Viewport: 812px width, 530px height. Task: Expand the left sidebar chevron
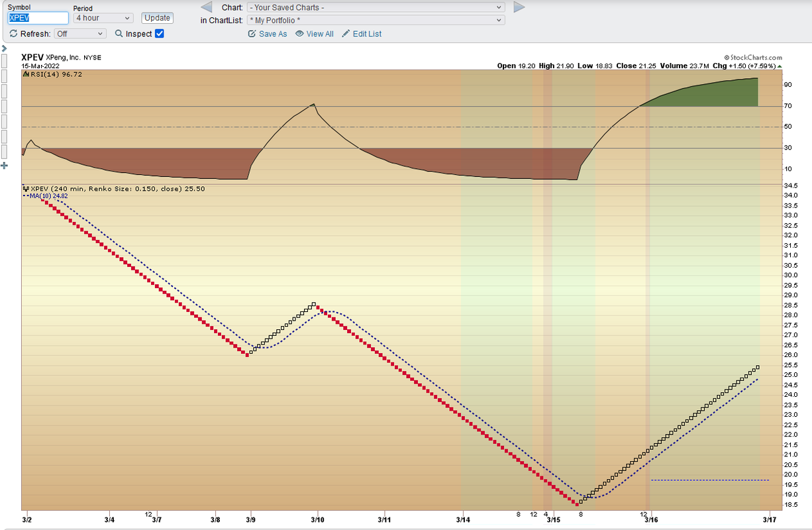click(x=4, y=48)
